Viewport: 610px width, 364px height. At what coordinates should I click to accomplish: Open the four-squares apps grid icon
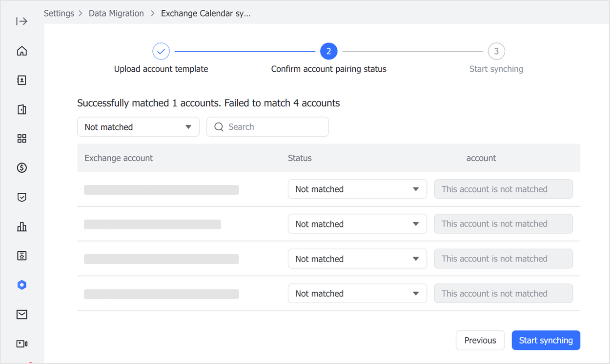22,139
